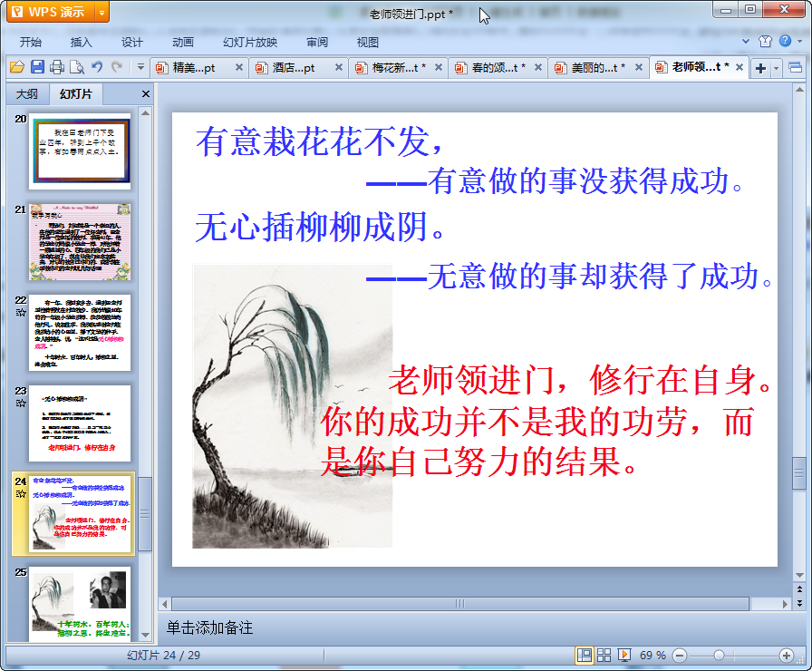Viewport: 812px width, 671px height.
Task: Expand the WPS 演示 button dropdown arrow
Action: [x=102, y=13]
